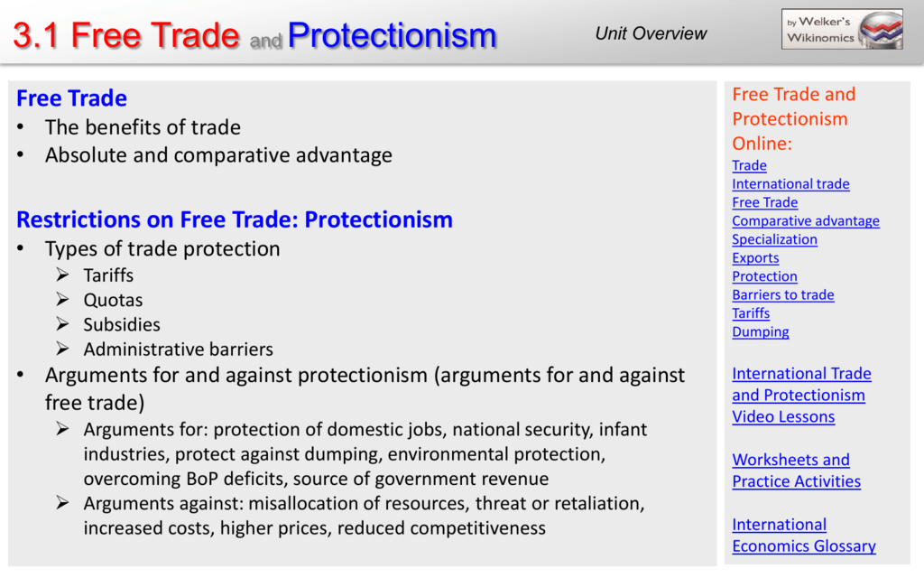Click the arrow bullet beside Administrative barriers
The width and height of the screenshot is (924, 578).
point(62,349)
